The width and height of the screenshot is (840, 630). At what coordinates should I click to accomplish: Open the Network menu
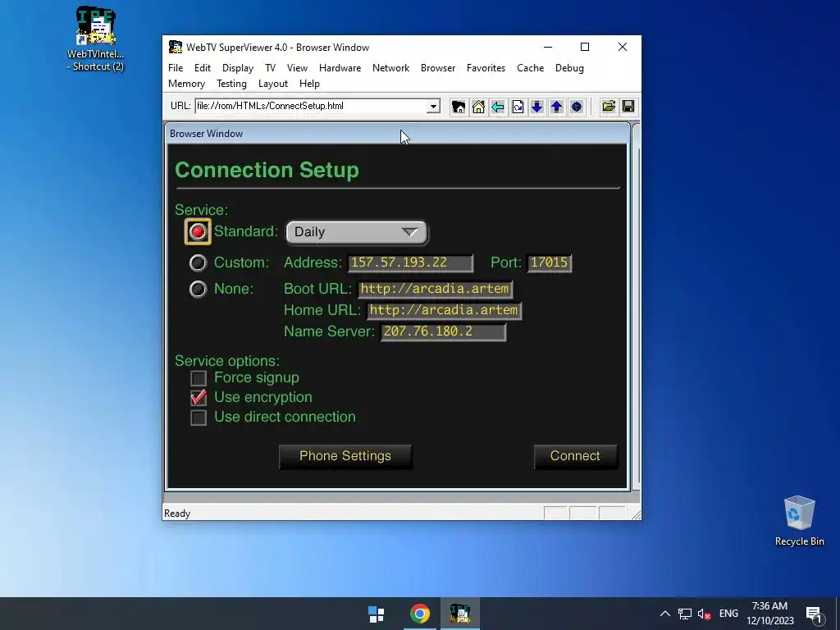[x=390, y=68]
